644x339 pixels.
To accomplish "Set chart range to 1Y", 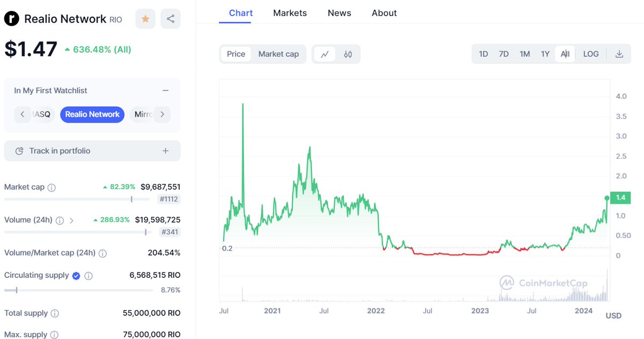I will click(x=545, y=54).
